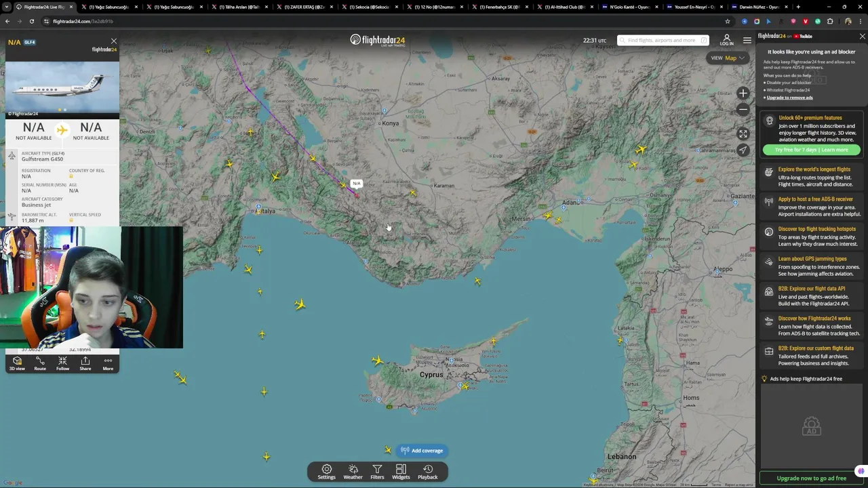
Task: Open the Widgets panel
Action: pos(401,472)
